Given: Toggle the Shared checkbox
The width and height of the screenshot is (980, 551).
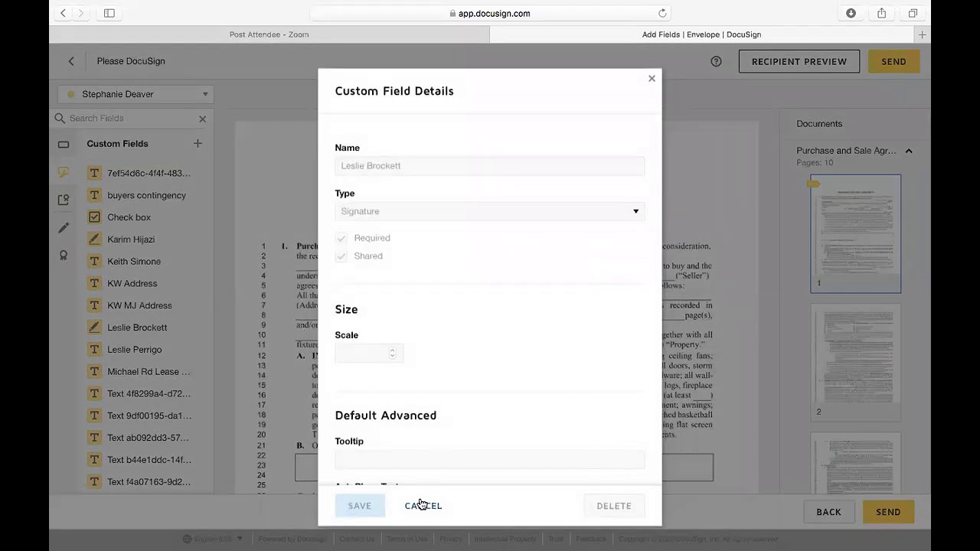Looking at the screenshot, I should (x=341, y=256).
